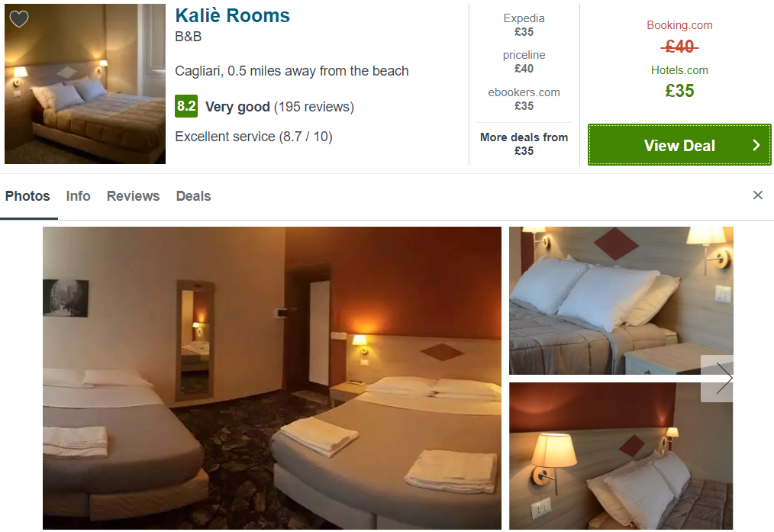Choose the priceline £40 offer
Image resolution: width=774 pixels, height=532 pixels.
(x=524, y=62)
